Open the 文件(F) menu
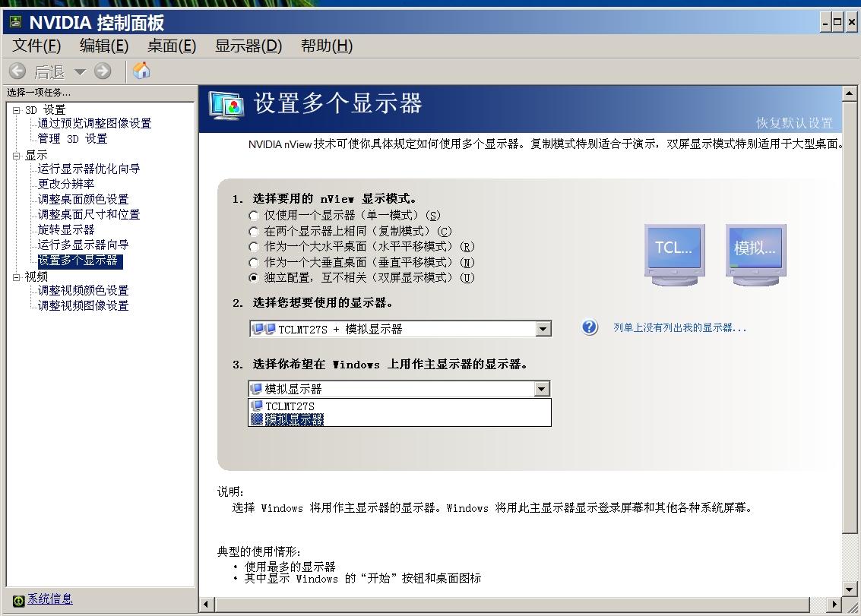This screenshot has width=861, height=616. [36, 46]
